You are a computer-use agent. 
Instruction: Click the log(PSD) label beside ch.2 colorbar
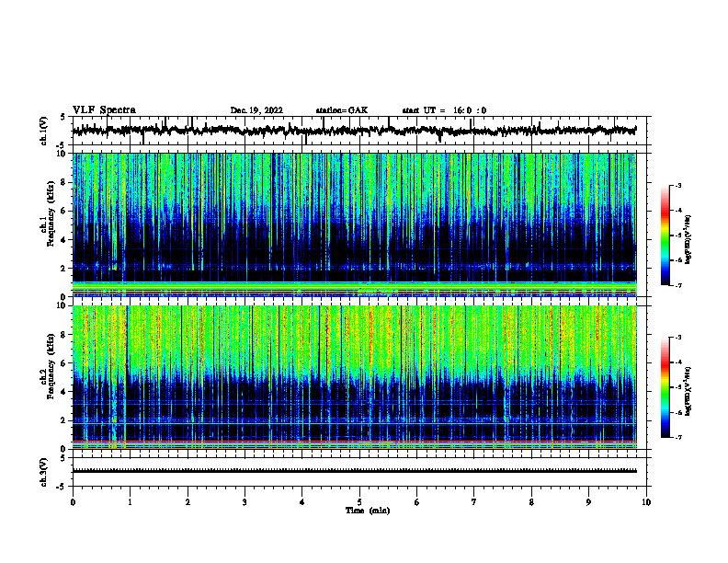(688, 392)
